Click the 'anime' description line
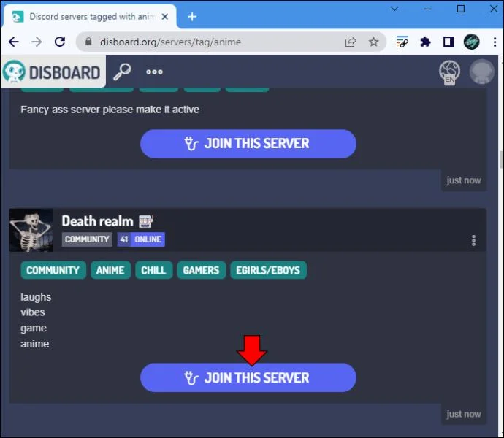 35,344
